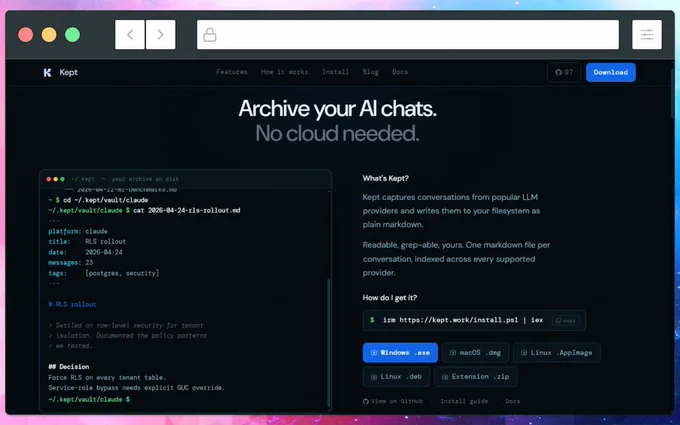Open the How it works nav link
This screenshot has height=425, width=680.
click(x=284, y=72)
